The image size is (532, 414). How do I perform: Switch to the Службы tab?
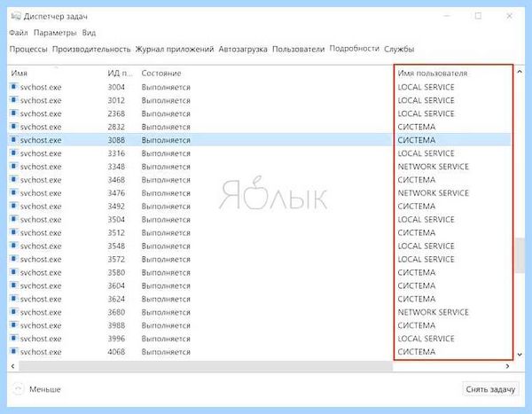399,50
